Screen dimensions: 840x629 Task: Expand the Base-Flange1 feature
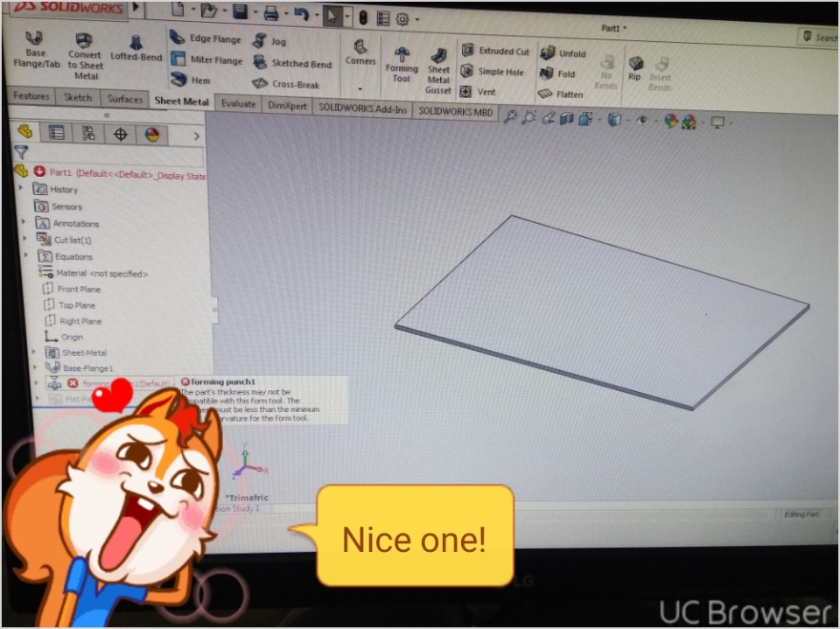(35, 367)
